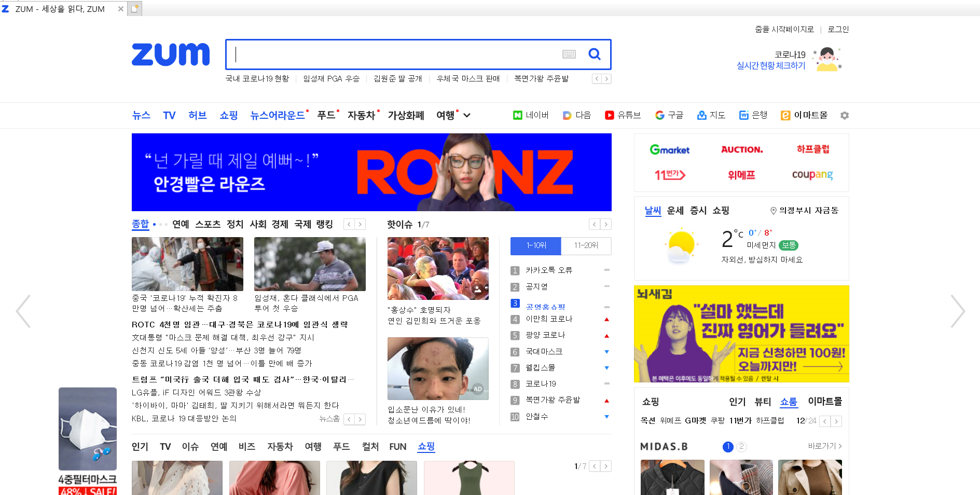Click the AUCTION logo

pos(742,149)
